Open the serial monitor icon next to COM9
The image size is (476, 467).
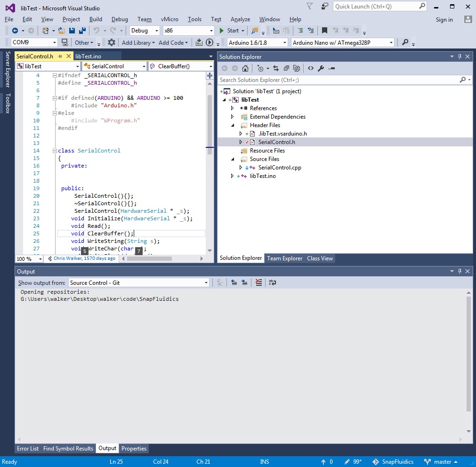65,42
